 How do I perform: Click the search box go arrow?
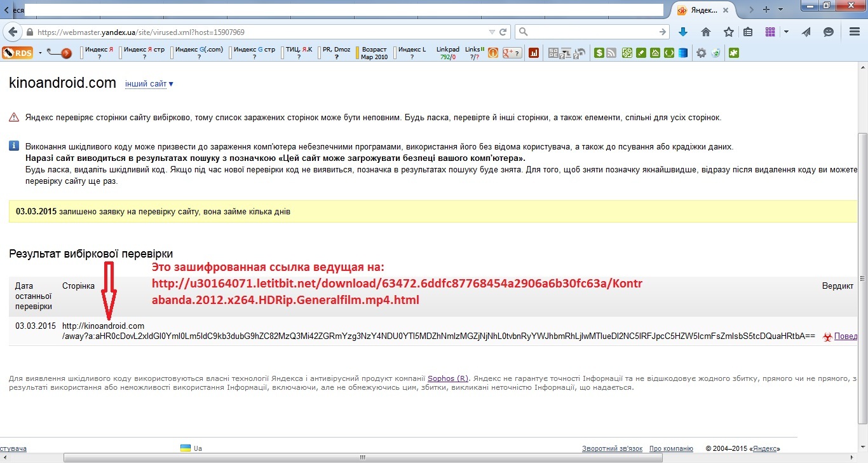[663, 32]
